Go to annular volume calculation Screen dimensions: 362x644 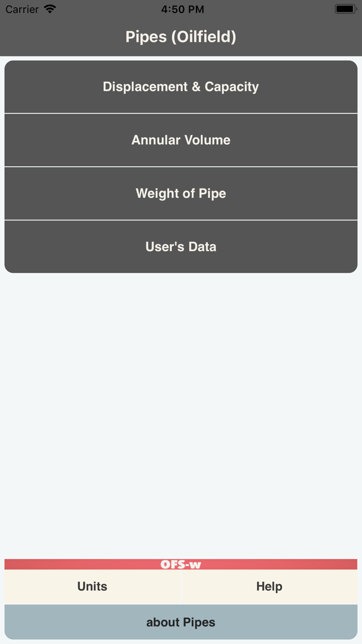(x=180, y=140)
